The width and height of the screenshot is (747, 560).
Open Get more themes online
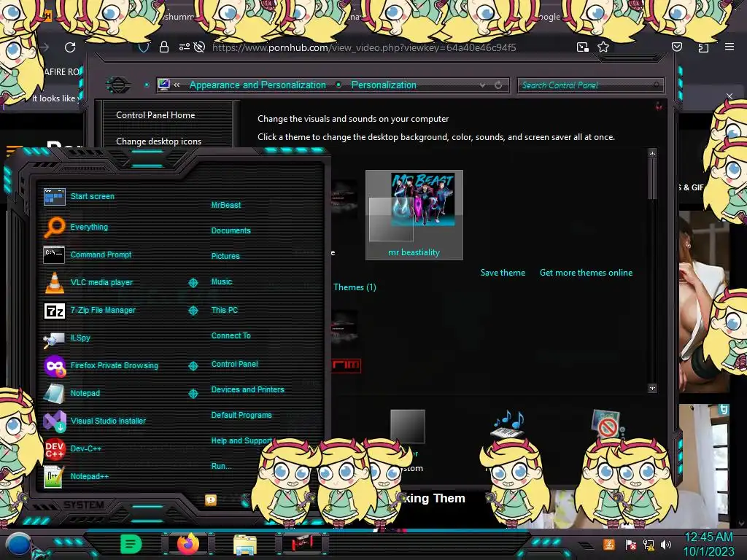click(x=586, y=273)
